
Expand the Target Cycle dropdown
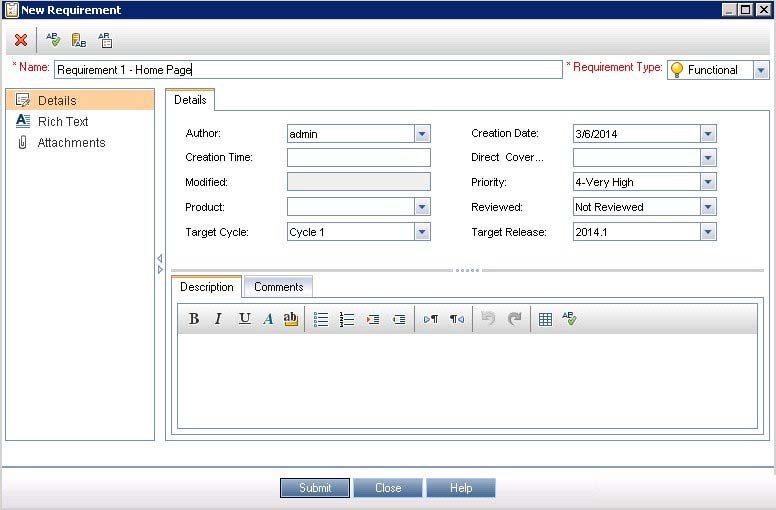pos(422,232)
